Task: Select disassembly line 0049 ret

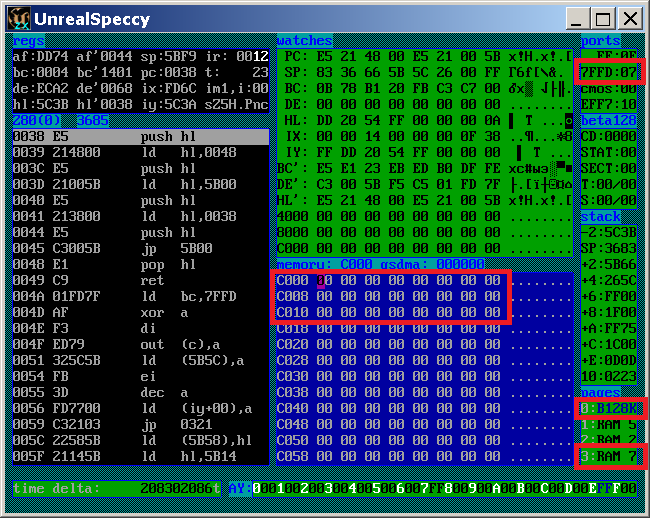Action: pyautogui.click(x=141, y=281)
